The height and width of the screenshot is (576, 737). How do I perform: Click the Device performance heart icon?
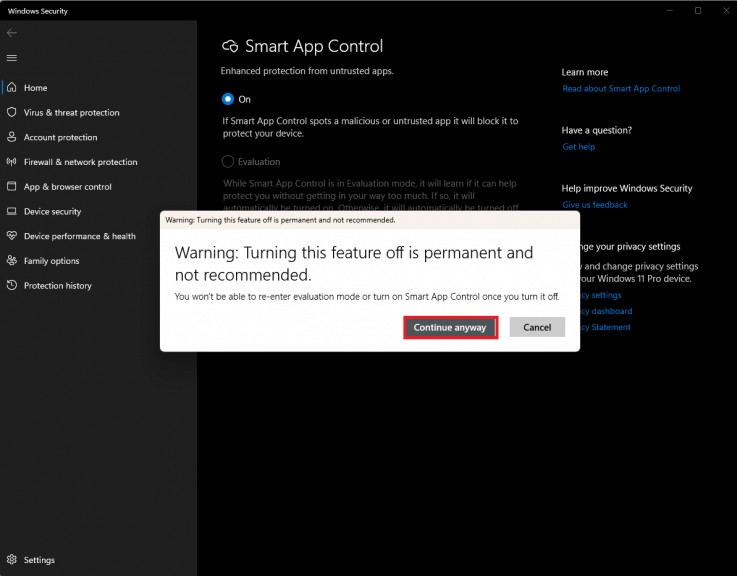(12, 236)
